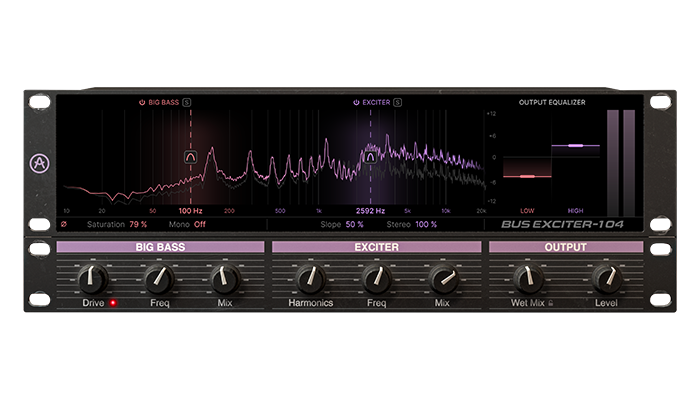Click the High output EQ band slider
This screenshot has width=700, height=400.
point(575,146)
